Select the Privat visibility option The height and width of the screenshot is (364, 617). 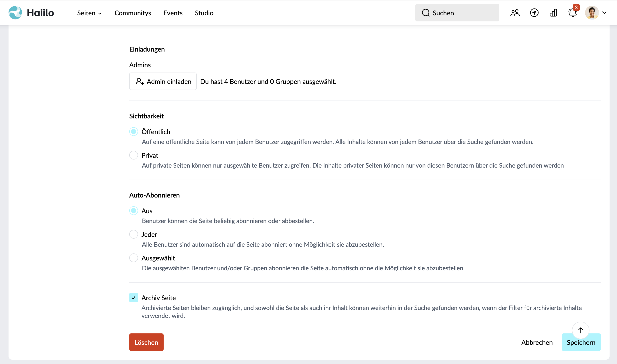[134, 155]
